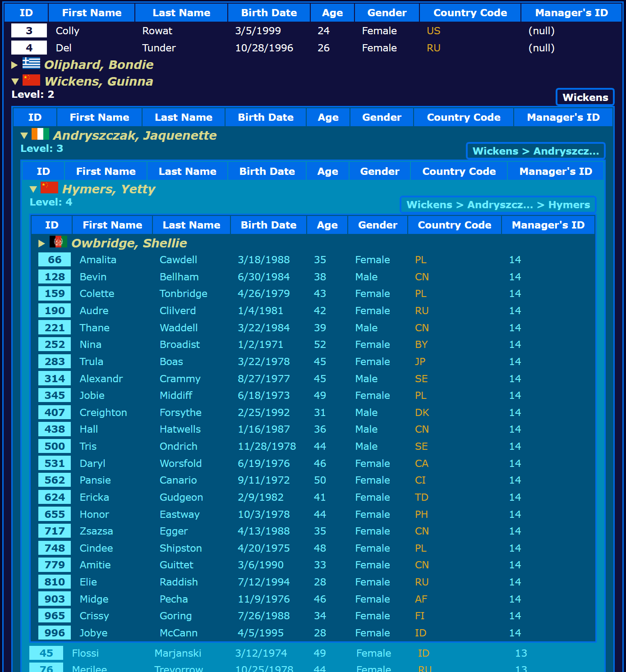Select the ID 221 cell
626x672 pixels.
point(55,328)
